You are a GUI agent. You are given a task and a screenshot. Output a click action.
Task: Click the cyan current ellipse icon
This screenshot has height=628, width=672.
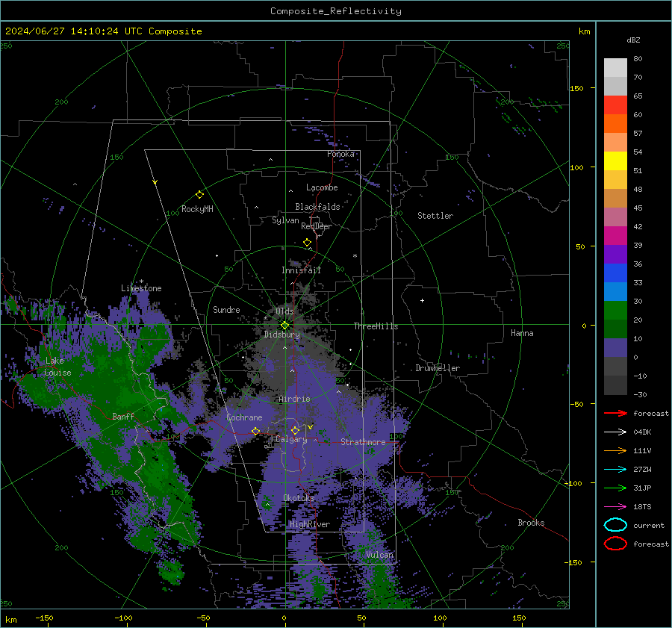click(x=615, y=525)
